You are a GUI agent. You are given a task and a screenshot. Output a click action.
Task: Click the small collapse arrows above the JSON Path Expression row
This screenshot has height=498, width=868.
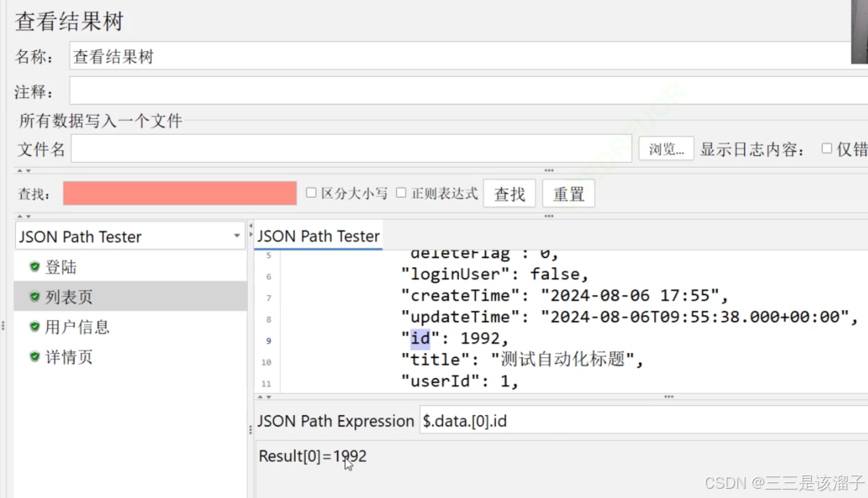(264, 397)
